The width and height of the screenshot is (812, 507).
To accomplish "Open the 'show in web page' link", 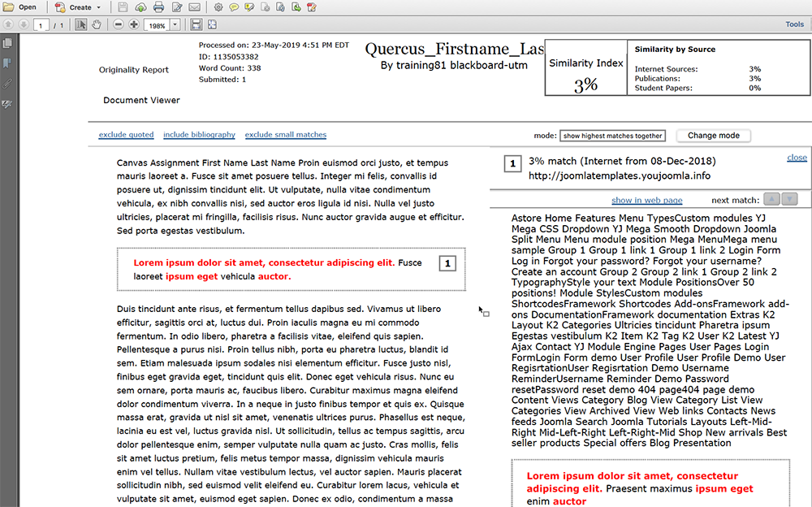I will (647, 201).
